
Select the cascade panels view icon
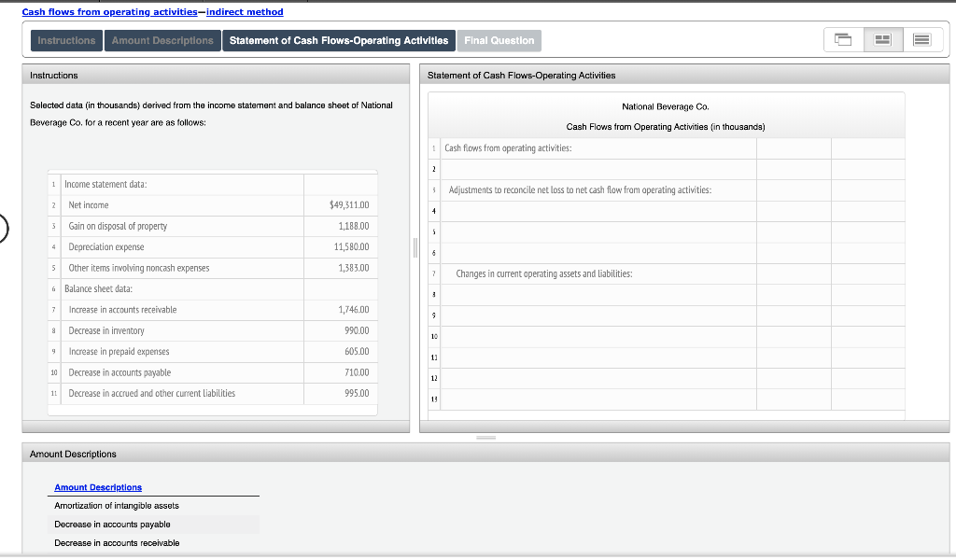pyautogui.click(x=842, y=39)
